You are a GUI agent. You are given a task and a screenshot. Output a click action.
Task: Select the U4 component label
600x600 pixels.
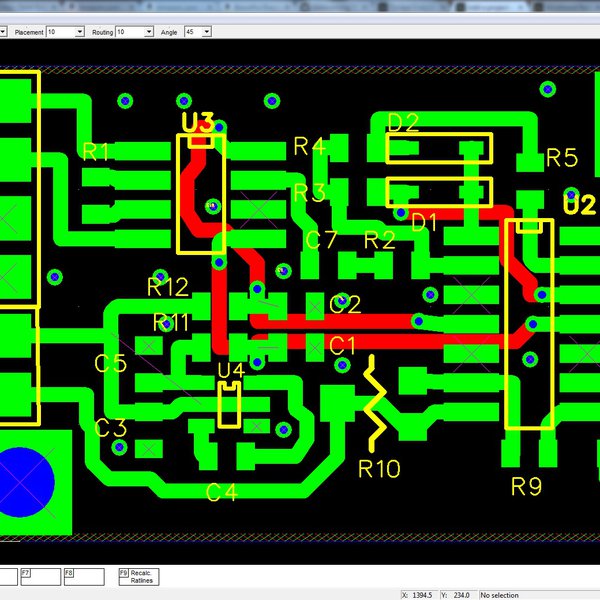click(231, 370)
